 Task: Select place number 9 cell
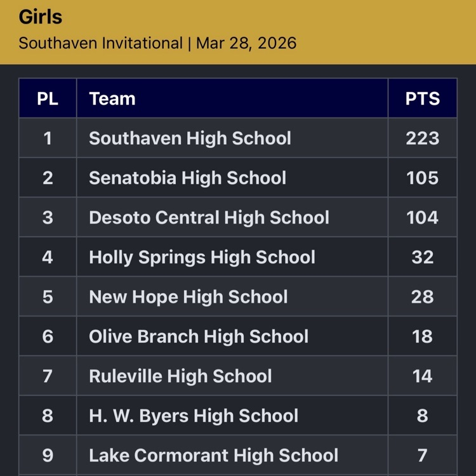tap(48, 456)
